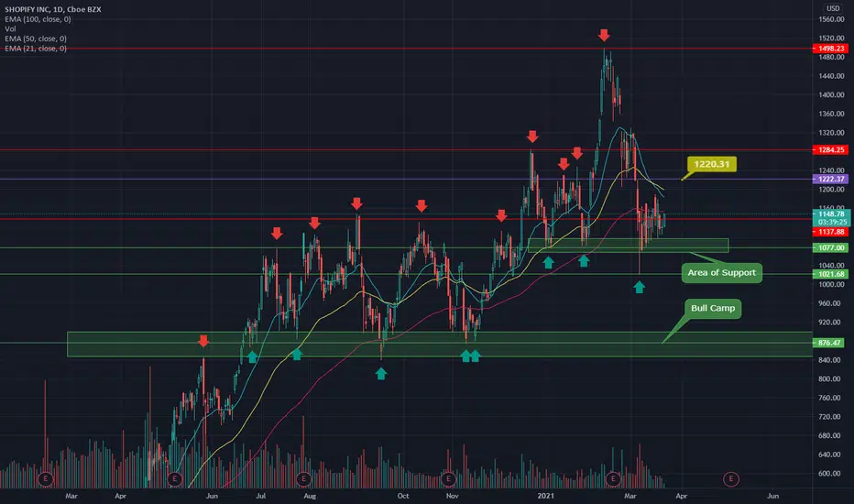The height and width of the screenshot is (504, 854).
Task: Select the red arrow above the 1498 peak
Action: (x=604, y=36)
